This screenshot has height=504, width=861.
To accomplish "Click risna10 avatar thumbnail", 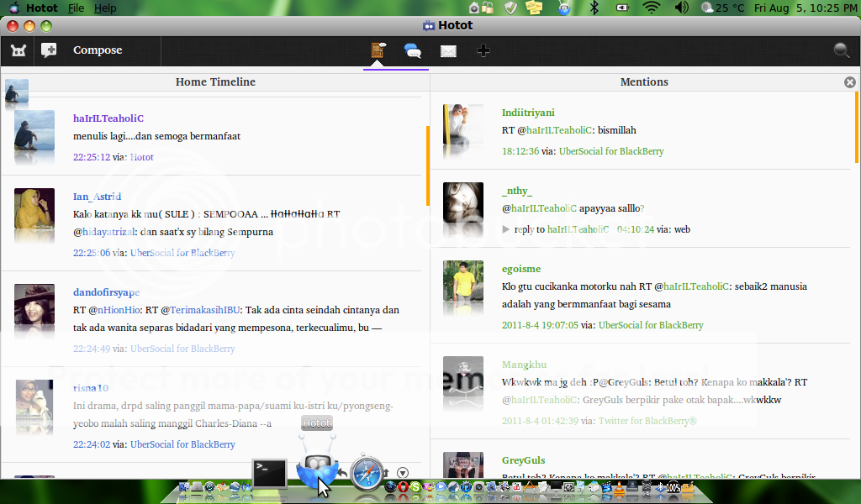I will pyautogui.click(x=34, y=400).
